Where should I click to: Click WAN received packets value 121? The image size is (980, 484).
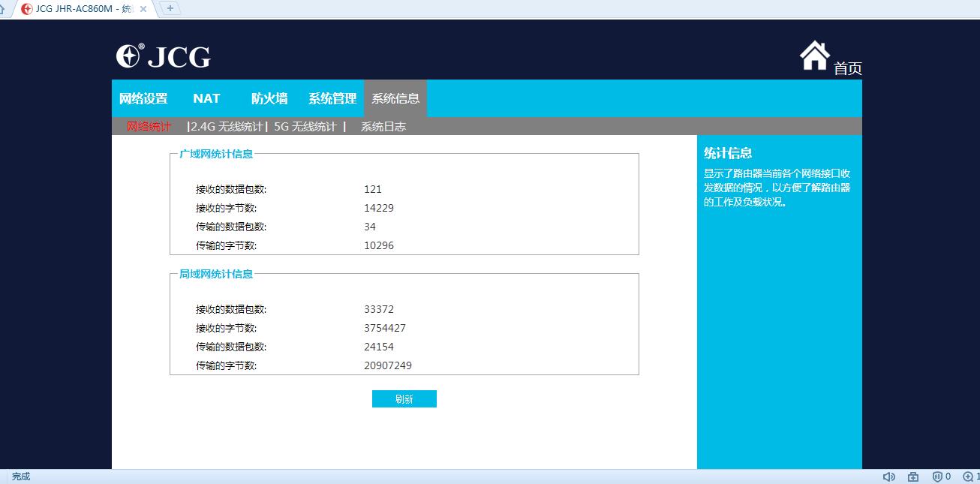coord(373,189)
